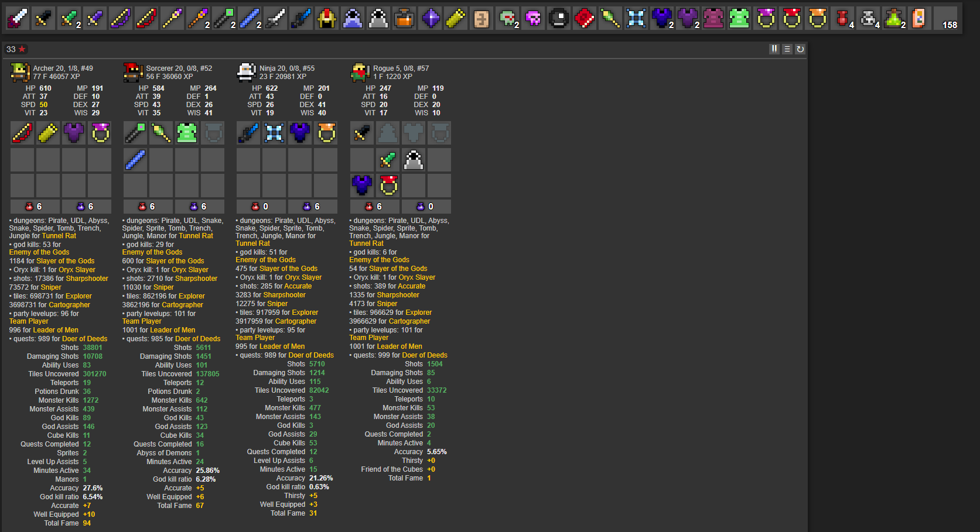Image resolution: width=980 pixels, height=532 pixels.
Task: Select the pink skull in the totals bar
Action: pyautogui.click(x=533, y=19)
